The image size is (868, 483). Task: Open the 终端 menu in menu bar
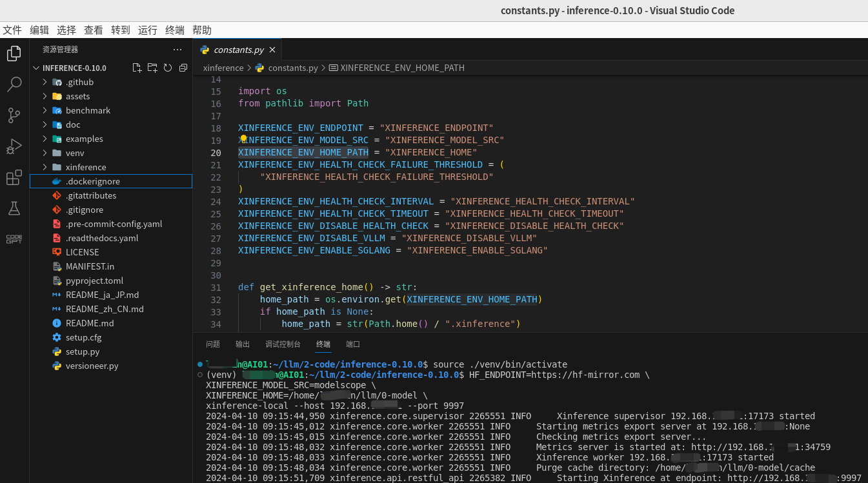coord(175,30)
